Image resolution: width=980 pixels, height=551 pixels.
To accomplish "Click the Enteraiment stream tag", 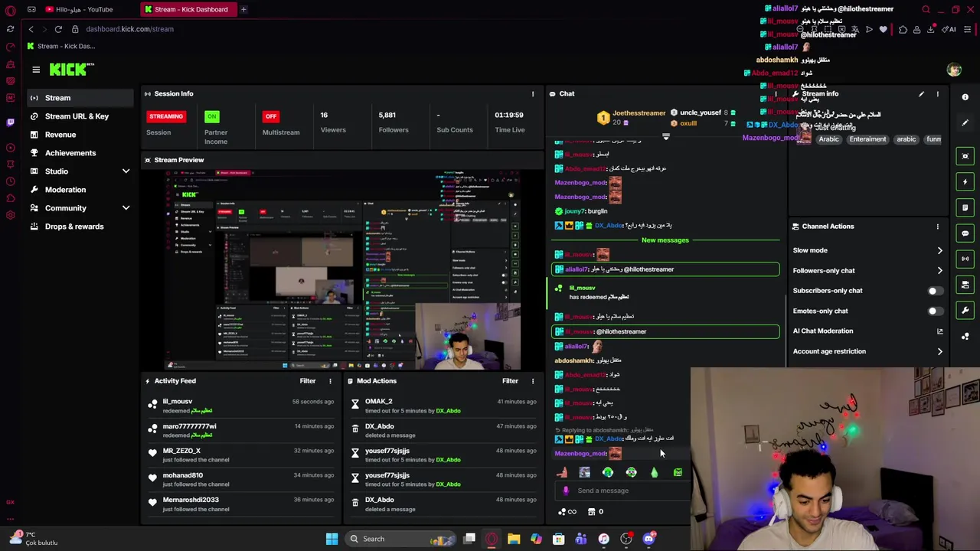I will tap(867, 139).
